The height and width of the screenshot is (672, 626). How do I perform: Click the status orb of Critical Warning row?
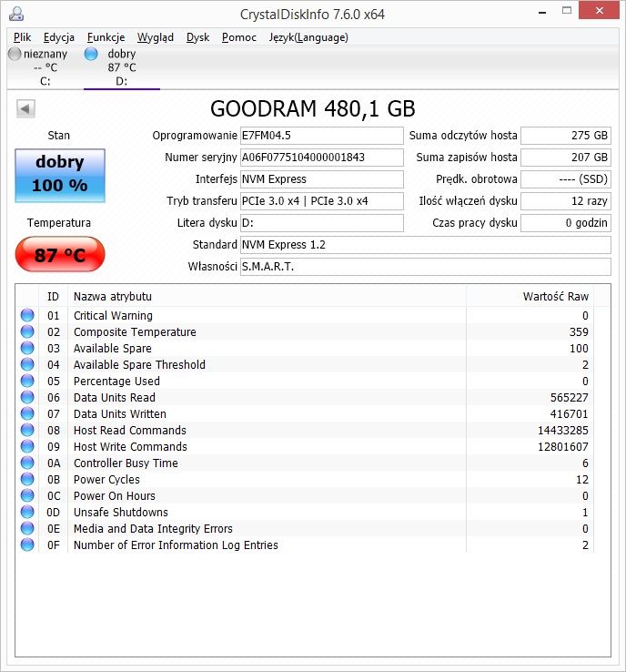click(27, 315)
